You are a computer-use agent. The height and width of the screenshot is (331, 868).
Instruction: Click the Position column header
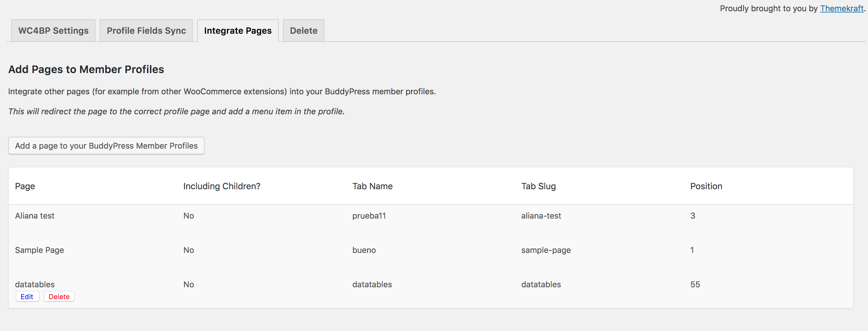click(x=706, y=186)
